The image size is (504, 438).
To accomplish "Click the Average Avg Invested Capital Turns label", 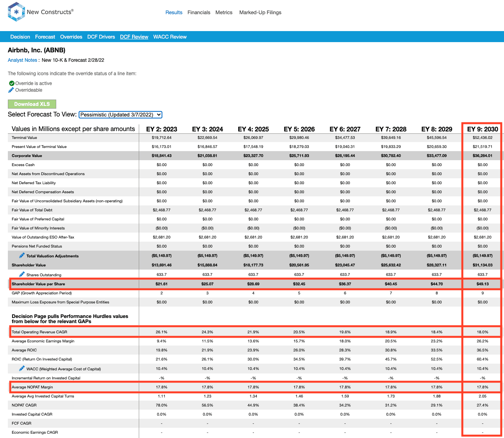I will pyautogui.click(x=43, y=396).
